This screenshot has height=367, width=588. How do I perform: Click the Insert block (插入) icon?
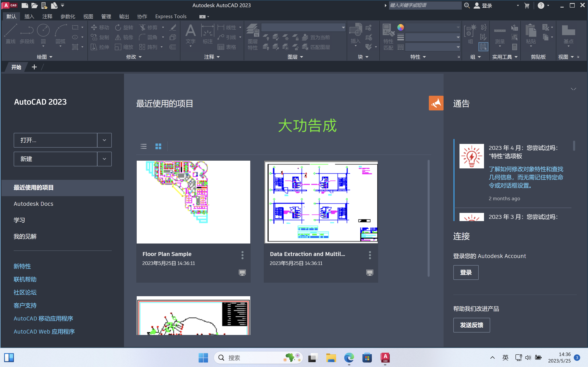point(355,34)
